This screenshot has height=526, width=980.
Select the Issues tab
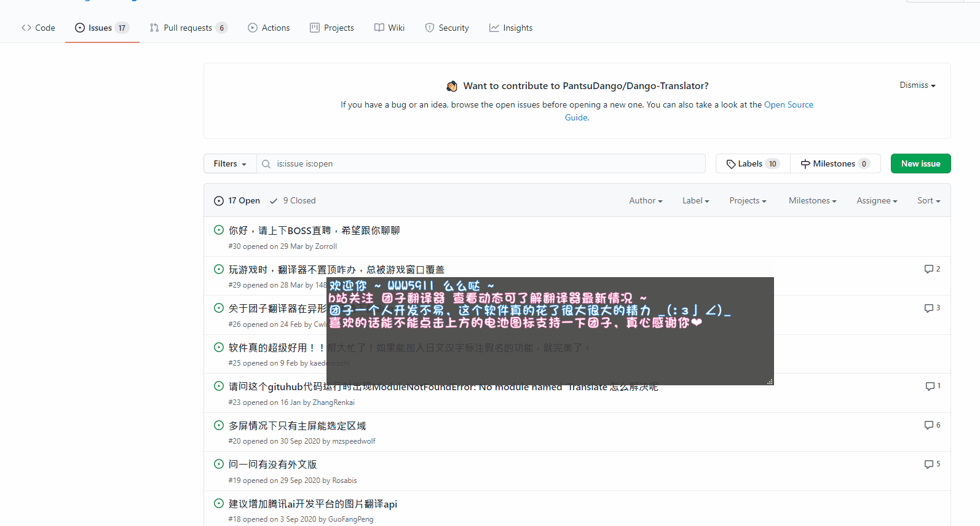coord(102,28)
